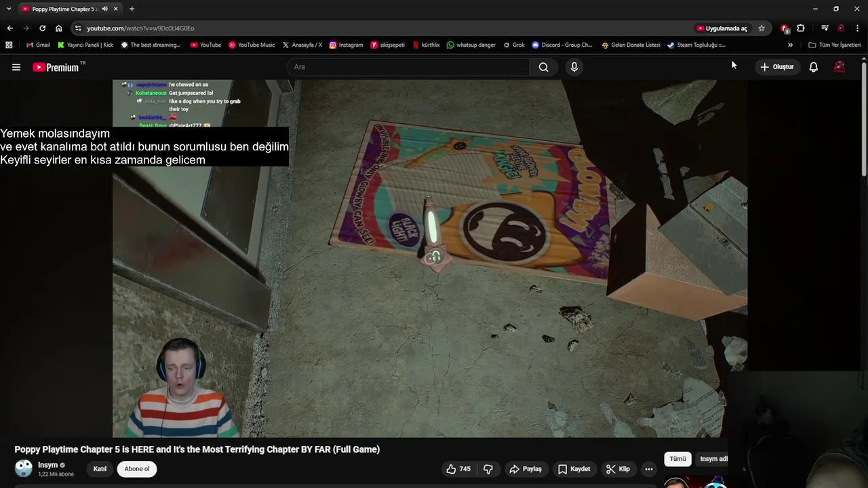Focus the Ara search field
This screenshot has height=488, width=868.
(408, 67)
